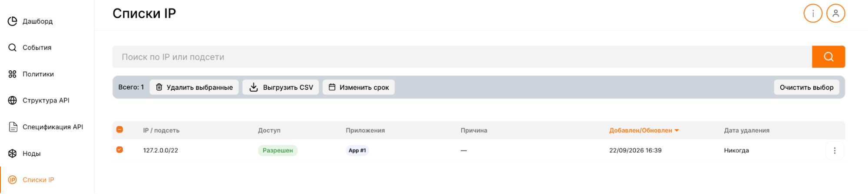Click the Доступ column header
This screenshot has width=868, height=194.
point(269,130)
